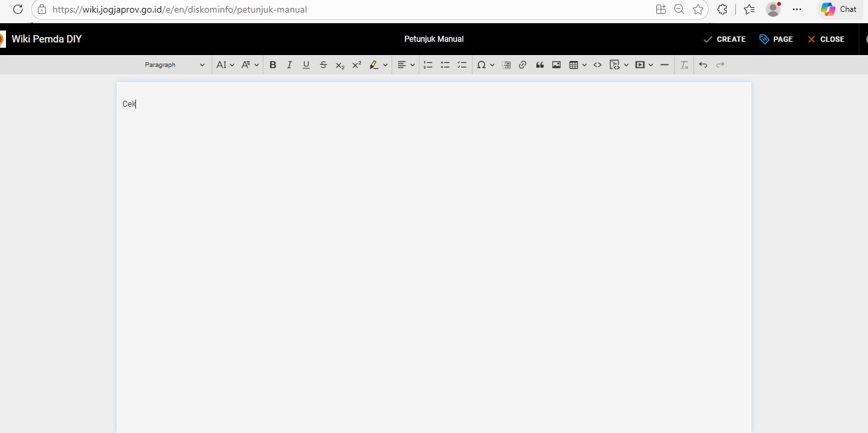This screenshot has height=433, width=868.
Task: Apply subscript formatting
Action: tap(340, 65)
